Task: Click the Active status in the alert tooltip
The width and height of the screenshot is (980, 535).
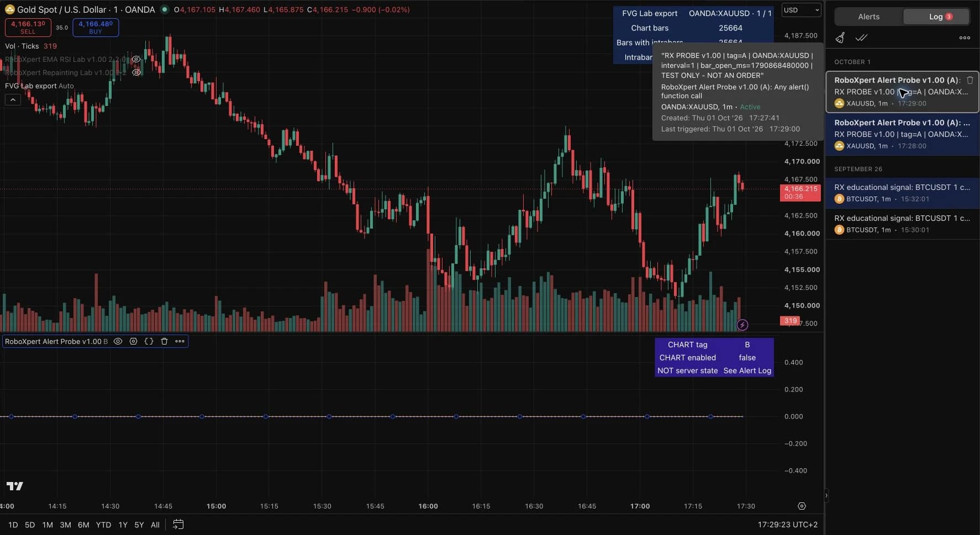Action: tap(750, 107)
